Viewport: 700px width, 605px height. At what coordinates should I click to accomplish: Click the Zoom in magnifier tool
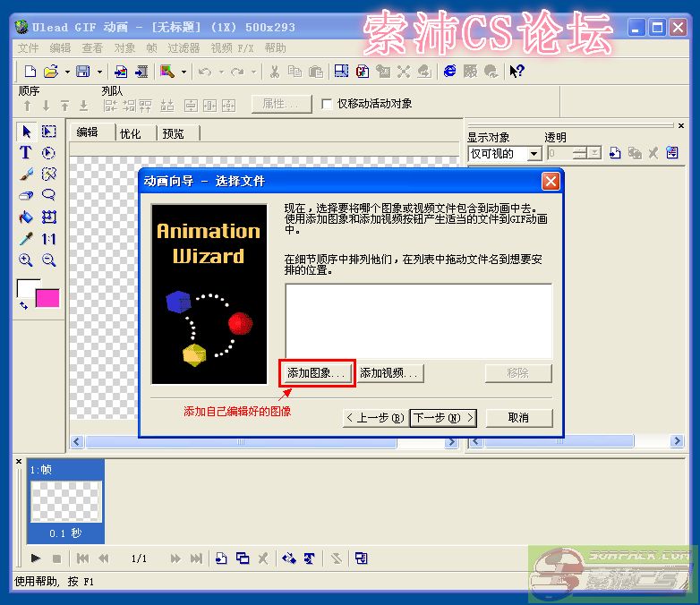click(x=25, y=260)
